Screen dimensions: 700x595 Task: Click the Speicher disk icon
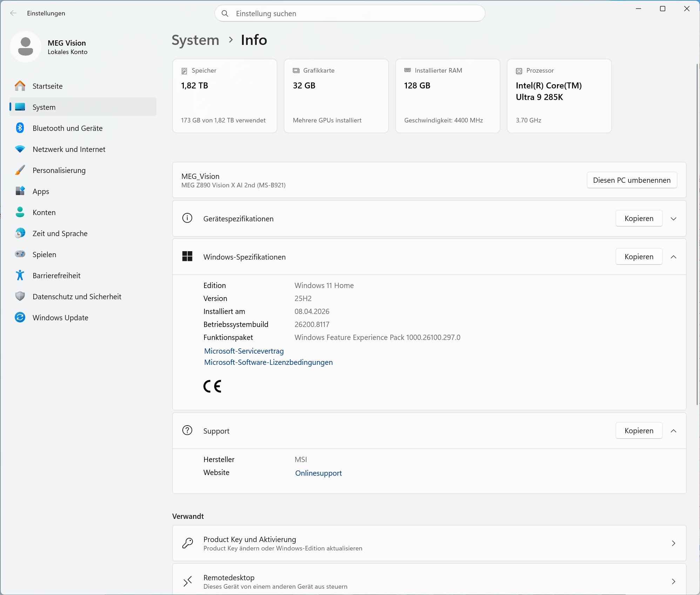tap(184, 71)
